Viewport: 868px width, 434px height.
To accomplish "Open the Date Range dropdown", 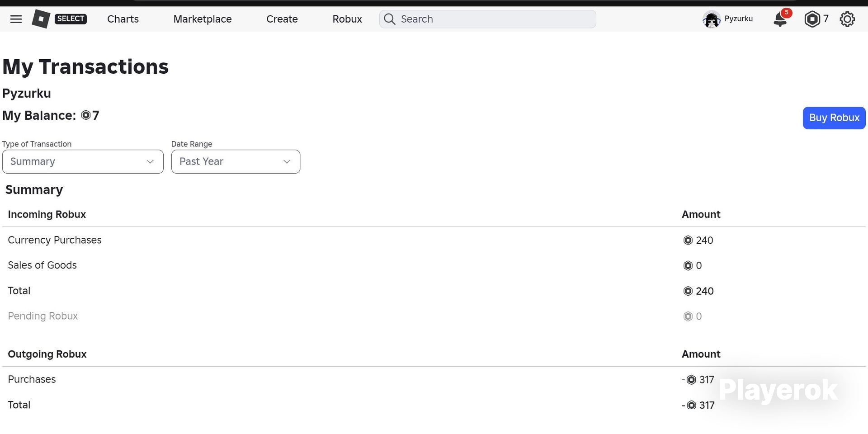I will tap(236, 161).
